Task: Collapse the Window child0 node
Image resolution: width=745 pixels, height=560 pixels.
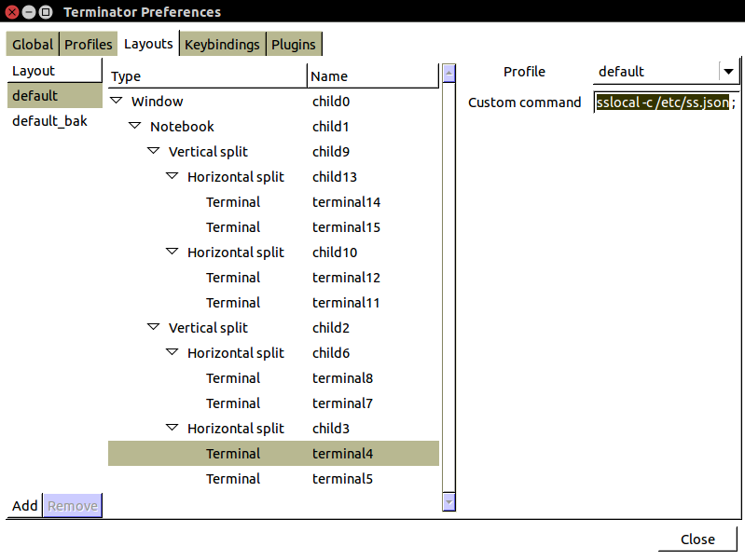Action: (x=117, y=101)
